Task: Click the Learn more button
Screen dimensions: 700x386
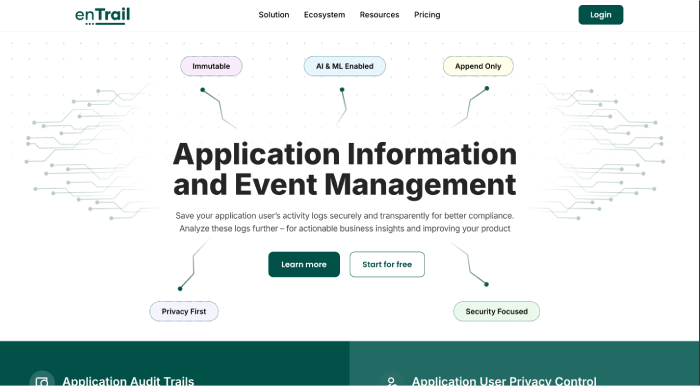Action: (x=304, y=264)
